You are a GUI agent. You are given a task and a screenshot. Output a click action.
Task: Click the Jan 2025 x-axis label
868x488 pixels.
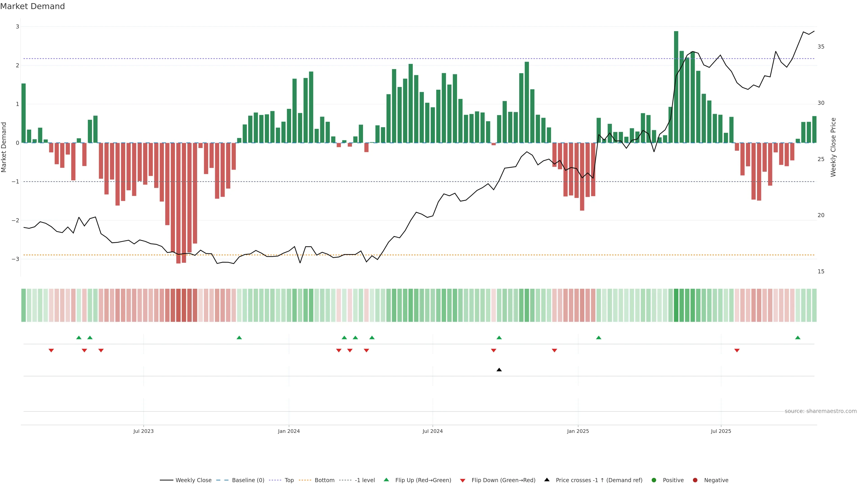(x=578, y=431)
